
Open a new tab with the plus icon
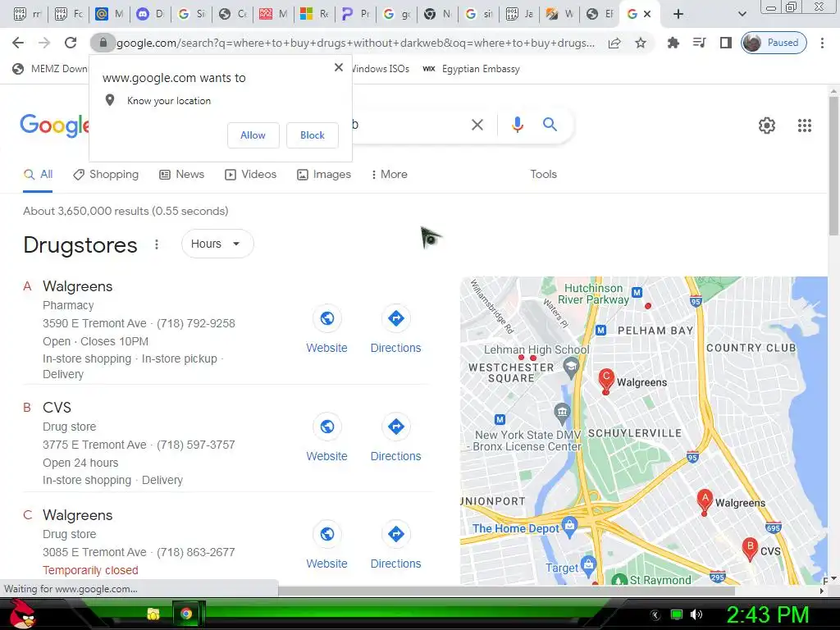pos(678,14)
